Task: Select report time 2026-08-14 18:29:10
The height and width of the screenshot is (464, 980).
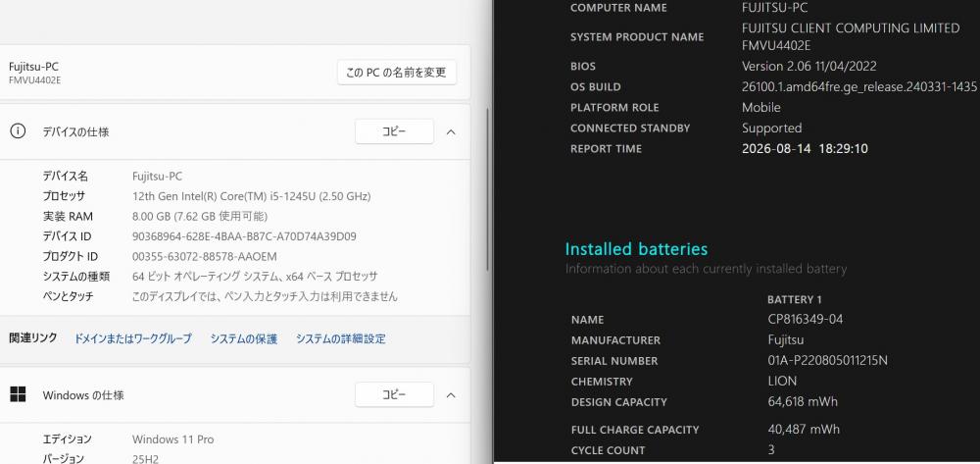Action: 805,149
